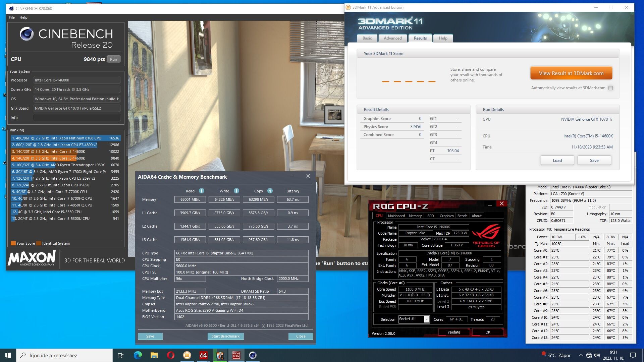This screenshot has width=644, height=362.
Task: Open the Memory tab in CPU-Z
Action: (x=415, y=216)
